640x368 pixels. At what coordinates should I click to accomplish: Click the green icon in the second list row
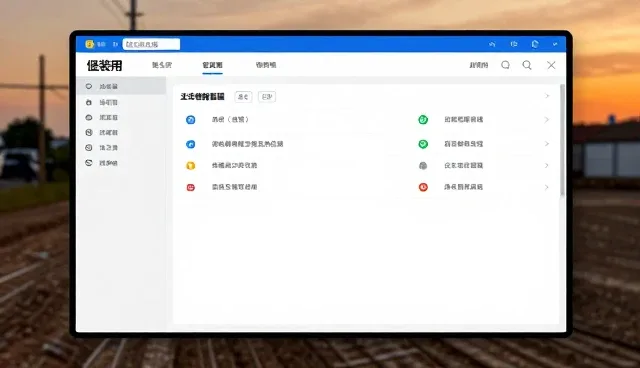tap(423, 144)
